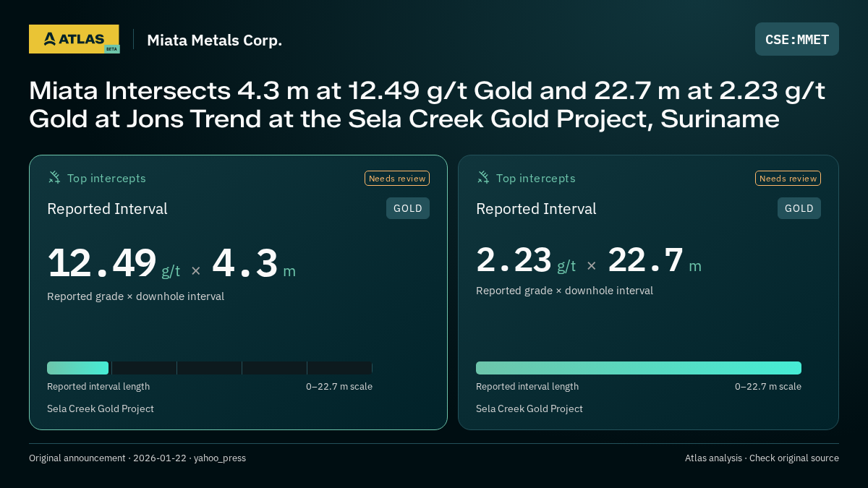Click 0–22.7 m scale label on 12.49 card
Screen dimensions: 868x488
[339, 387]
